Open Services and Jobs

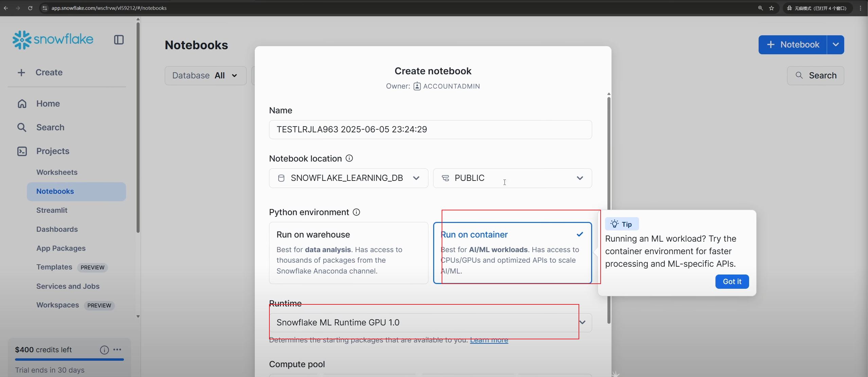click(x=68, y=286)
